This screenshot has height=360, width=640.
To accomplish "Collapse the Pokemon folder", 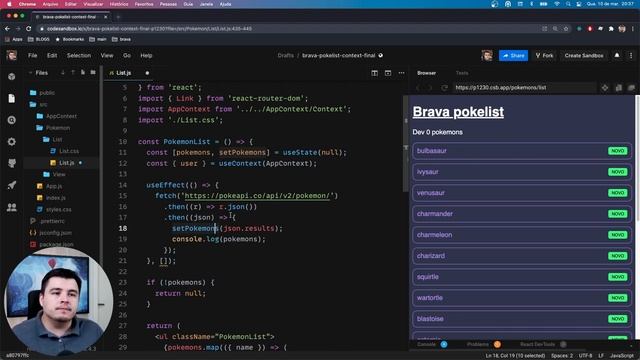I will pos(53,128).
